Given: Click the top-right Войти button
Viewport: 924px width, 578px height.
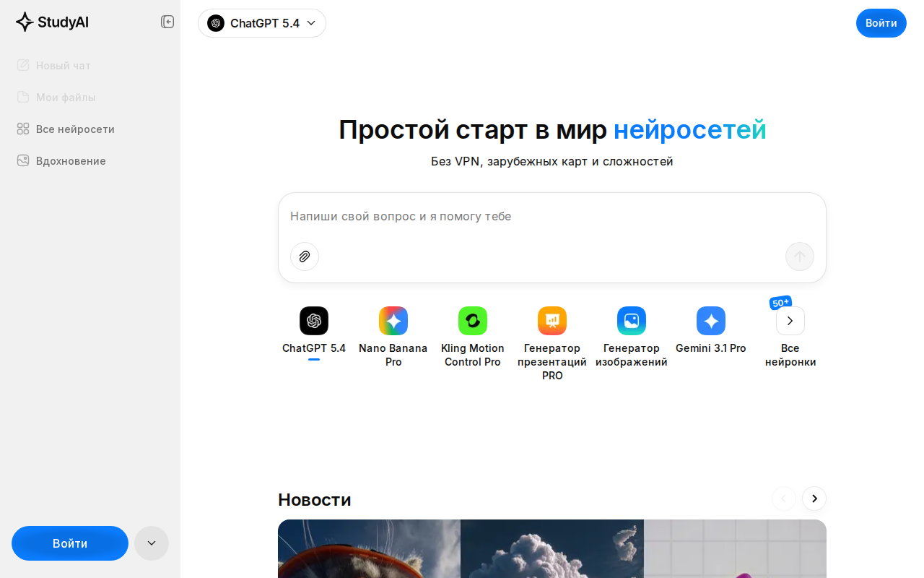Looking at the screenshot, I should (881, 22).
